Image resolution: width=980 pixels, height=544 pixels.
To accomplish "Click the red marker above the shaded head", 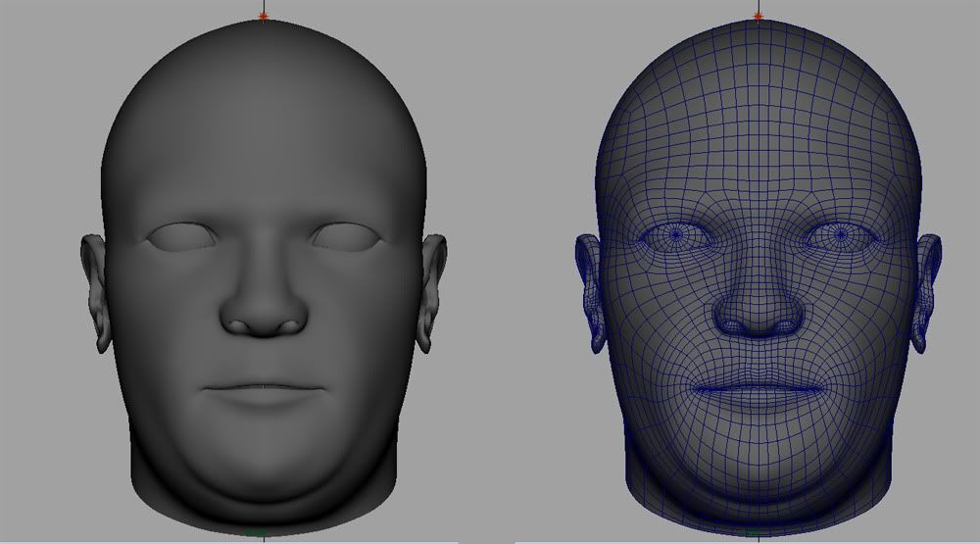I will [x=263, y=16].
